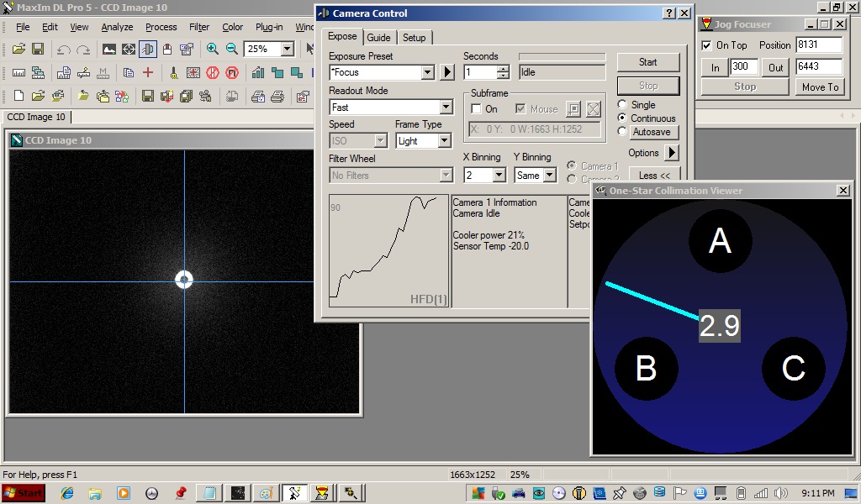The width and height of the screenshot is (861, 504).
Task: Click the broom clean-up icon
Action: (x=173, y=73)
